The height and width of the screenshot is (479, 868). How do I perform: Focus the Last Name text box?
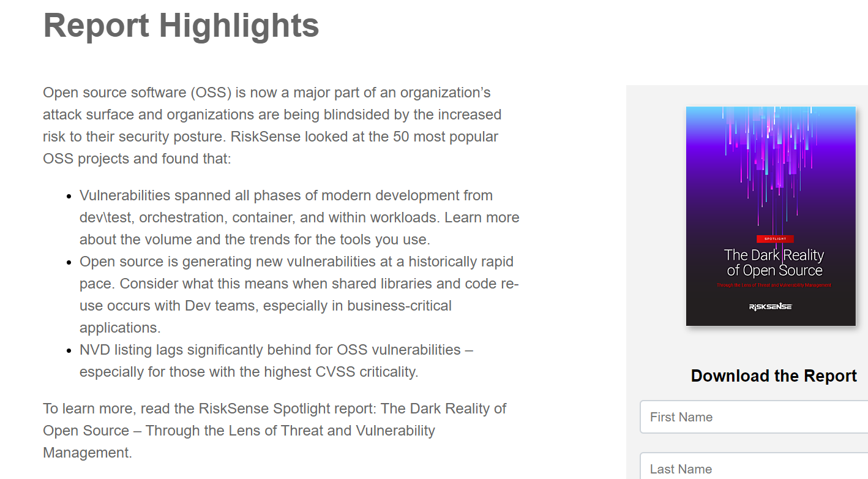(753, 469)
